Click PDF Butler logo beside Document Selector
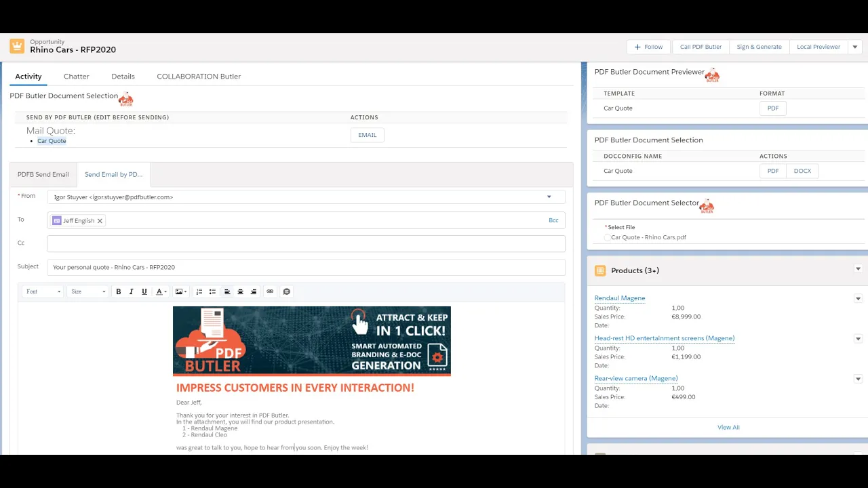 coord(707,206)
